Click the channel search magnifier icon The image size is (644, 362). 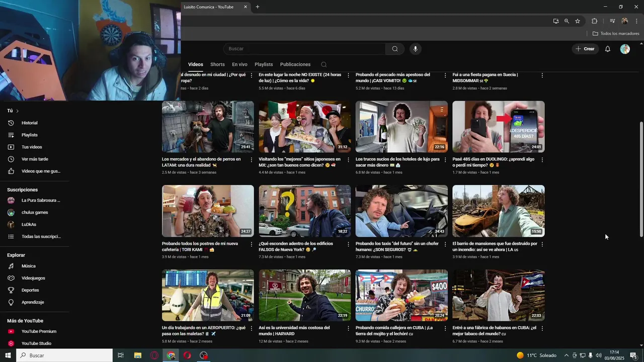(x=324, y=64)
